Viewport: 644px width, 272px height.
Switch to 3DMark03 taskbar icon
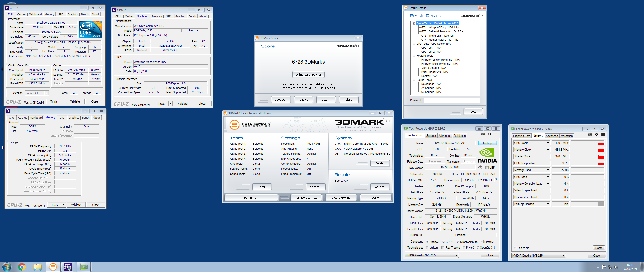point(53,267)
